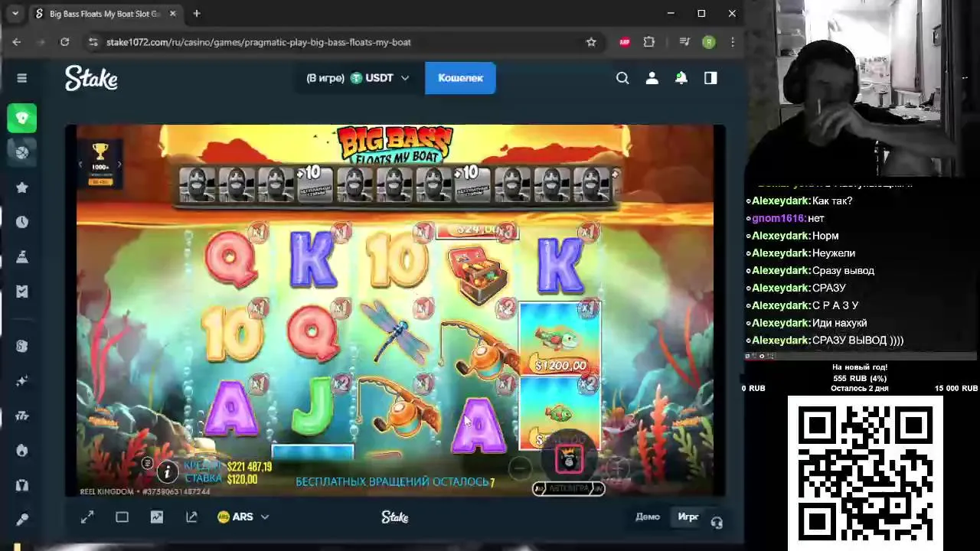Open browser media control icon
This screenshot has width=980, height=551.
(x=684, y=42)
